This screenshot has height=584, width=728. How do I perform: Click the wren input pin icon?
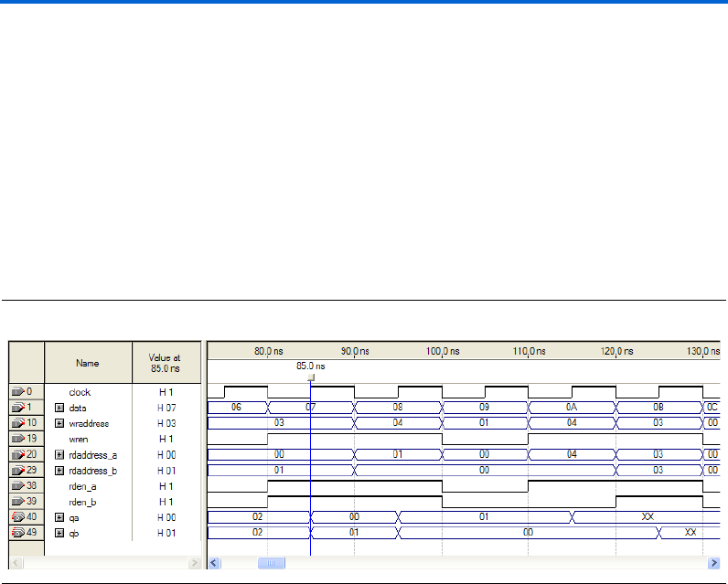click(19, 439)
